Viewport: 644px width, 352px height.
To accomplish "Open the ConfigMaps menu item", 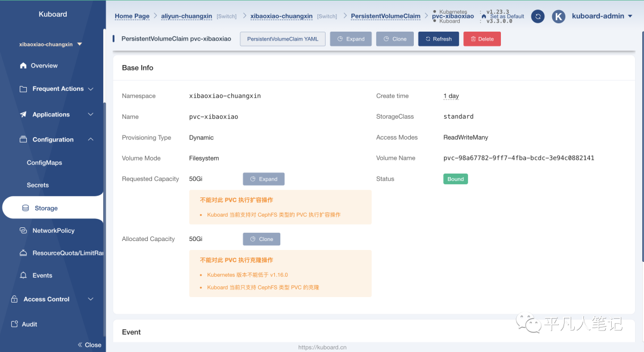I will tap(44, 163).
